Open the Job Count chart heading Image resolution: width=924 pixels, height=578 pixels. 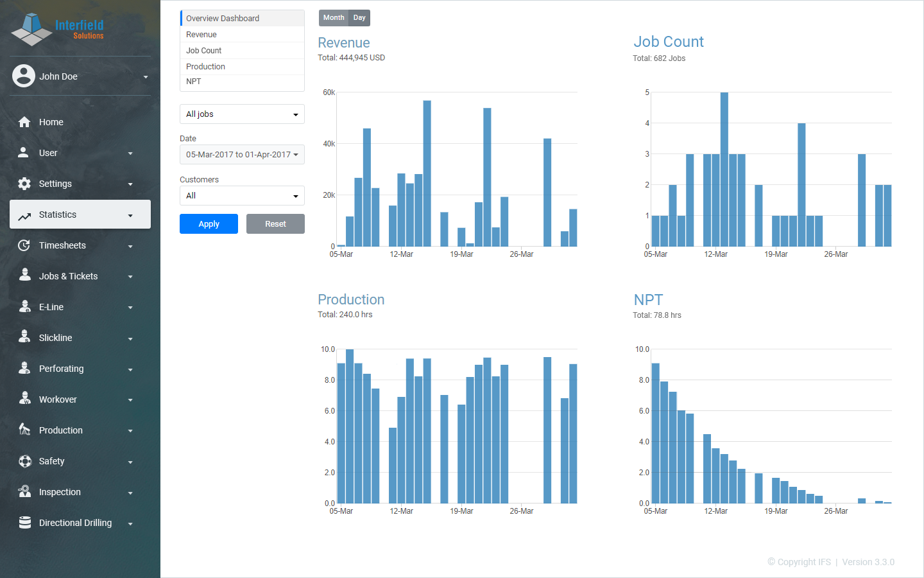tap(669, 42)
